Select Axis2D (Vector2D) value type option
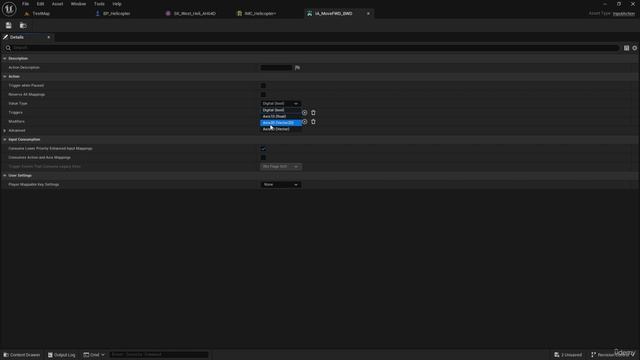640x360 pixels. [281, 123]
